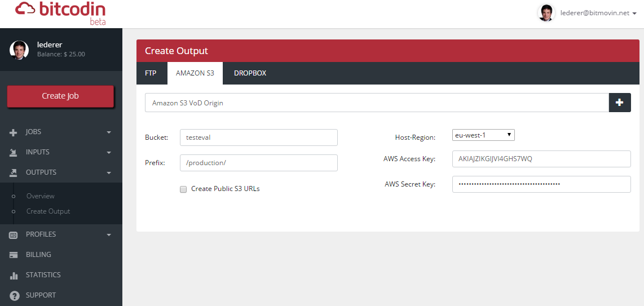Image resolution: width=644 pixels, height=306 pixels.
Task: Switch to the DROPBOX tab
Action: tap(250, 73)
